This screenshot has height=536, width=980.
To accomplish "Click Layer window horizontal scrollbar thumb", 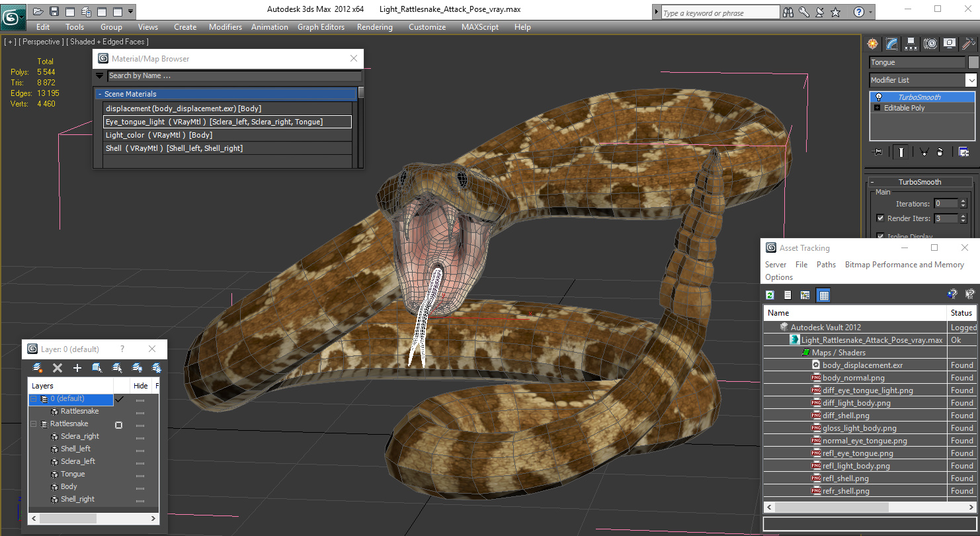I will (x=68, y=519).
